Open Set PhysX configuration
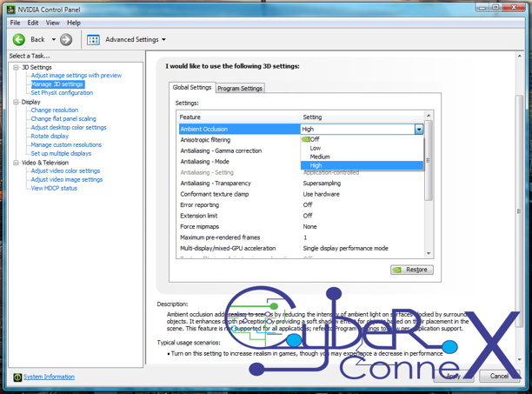 (x=62, y=93)
